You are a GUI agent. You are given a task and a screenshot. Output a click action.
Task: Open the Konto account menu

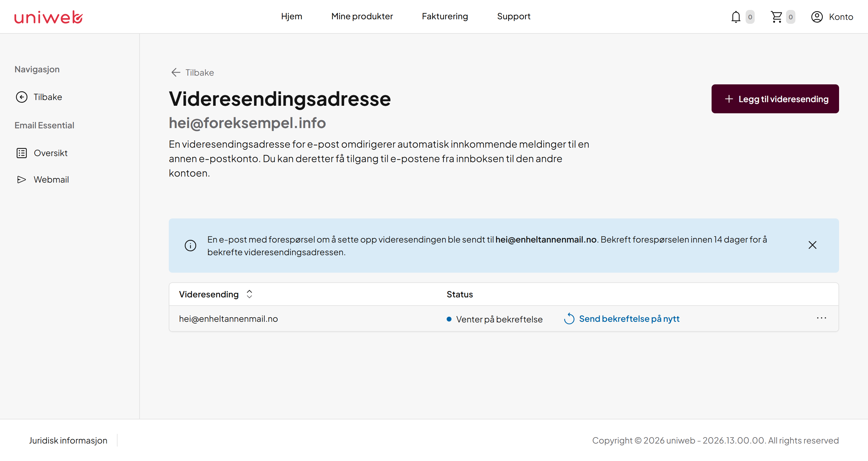pyautogui.click(x=832, y=17)
